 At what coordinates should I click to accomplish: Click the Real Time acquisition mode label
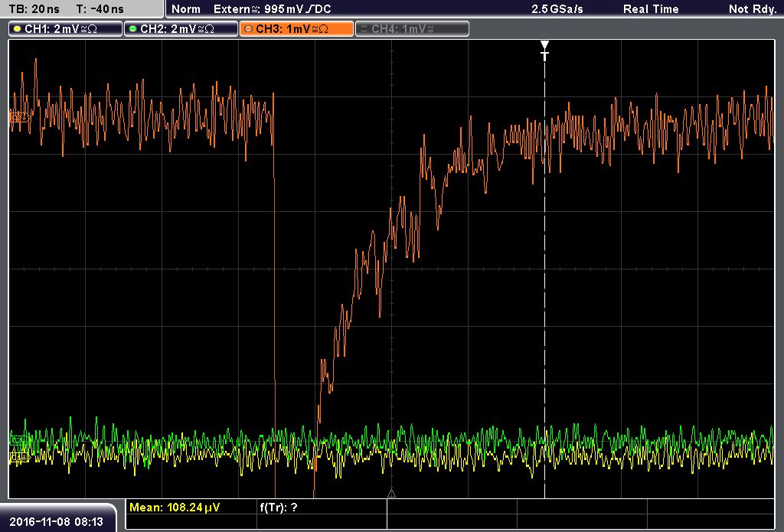tap(651, 9)
